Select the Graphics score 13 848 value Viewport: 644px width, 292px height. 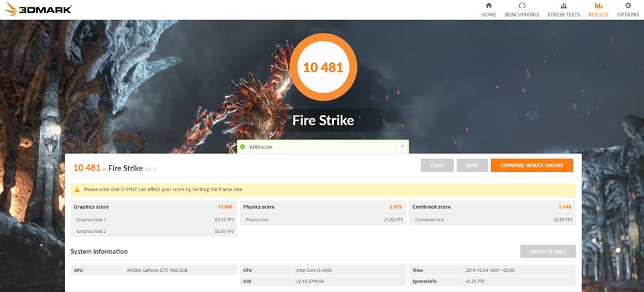(225, 207)
